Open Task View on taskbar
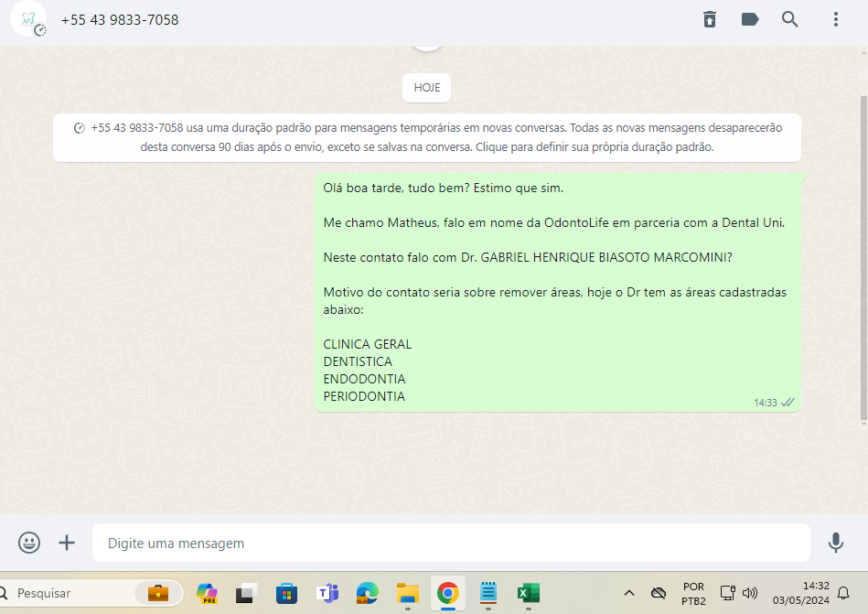Image resolution: width=868 pixels, height=614 pixels. [x=246, y=593]
